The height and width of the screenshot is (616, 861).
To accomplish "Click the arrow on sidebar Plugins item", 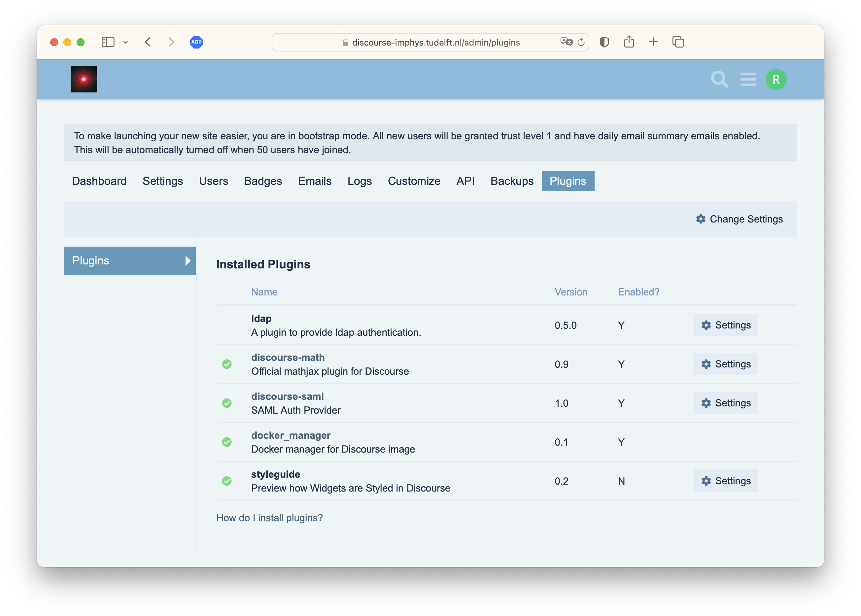I will point(188,260).
